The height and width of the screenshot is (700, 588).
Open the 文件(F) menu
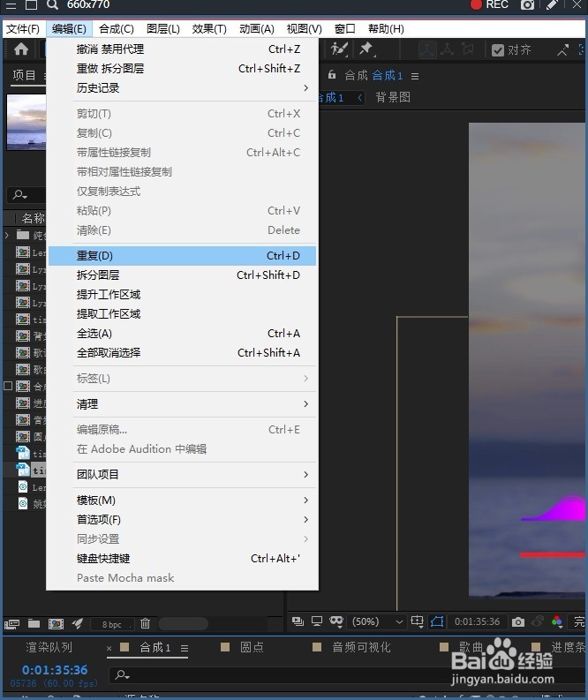[x=23, y=28]
